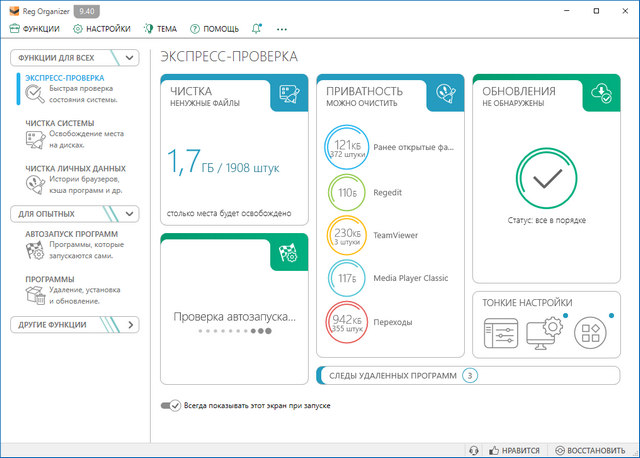Click the notification bell icon in top menu
The width and height of the screenshot is (640, 458).
pos(258,29)
